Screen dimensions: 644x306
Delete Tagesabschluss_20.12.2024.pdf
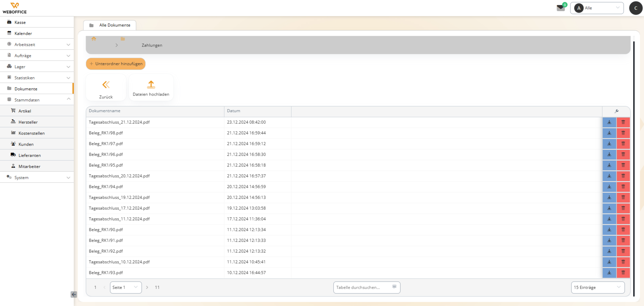pos(623,176)
